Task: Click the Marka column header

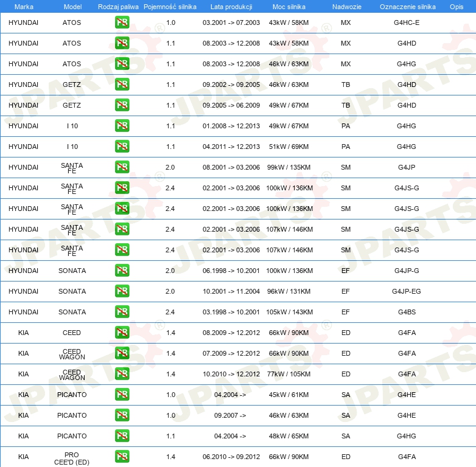Action: point(24,7)
